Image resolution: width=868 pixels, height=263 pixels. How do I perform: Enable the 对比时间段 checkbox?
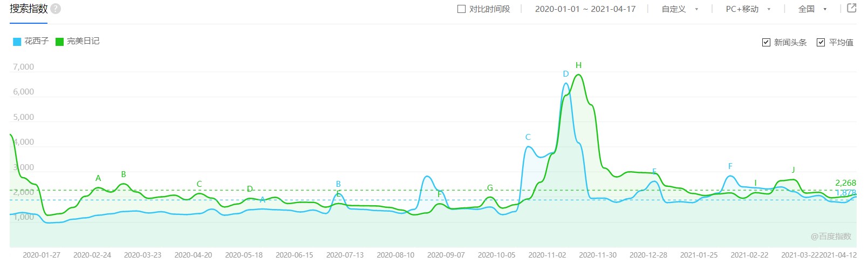click(x=461, y=9)
